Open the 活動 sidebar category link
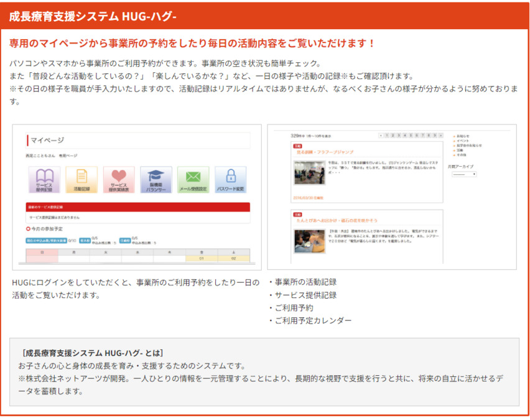This screenshot has width=530, height=420. tap(459, 150)
